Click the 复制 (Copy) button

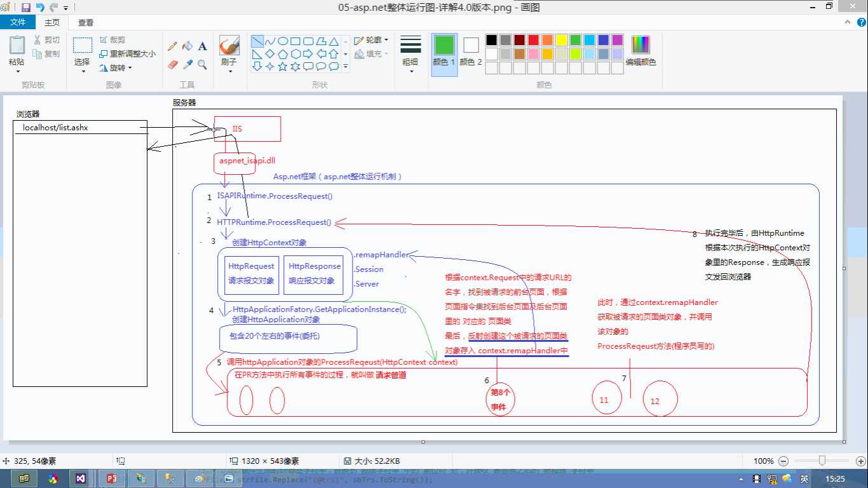[x=46, y=54]
